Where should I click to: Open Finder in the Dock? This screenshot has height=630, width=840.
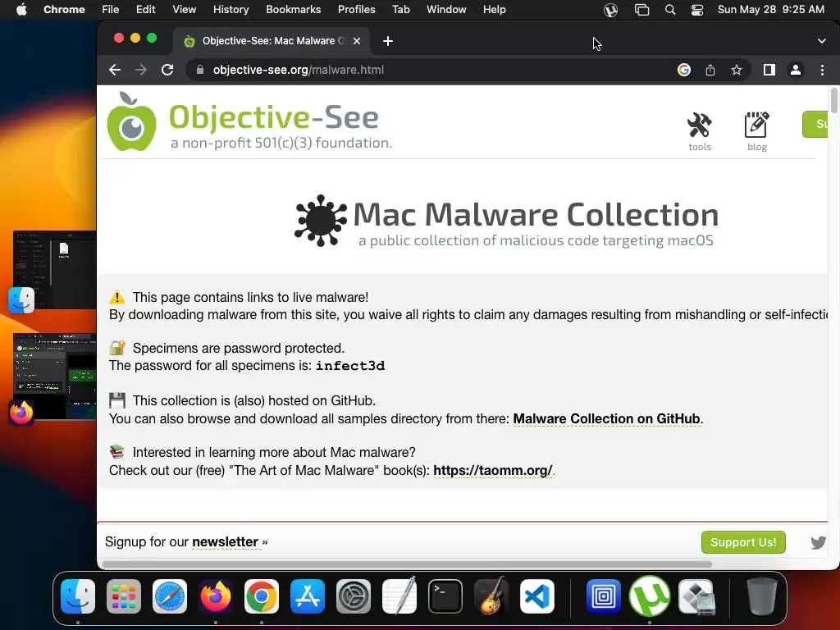click(78, 596)
